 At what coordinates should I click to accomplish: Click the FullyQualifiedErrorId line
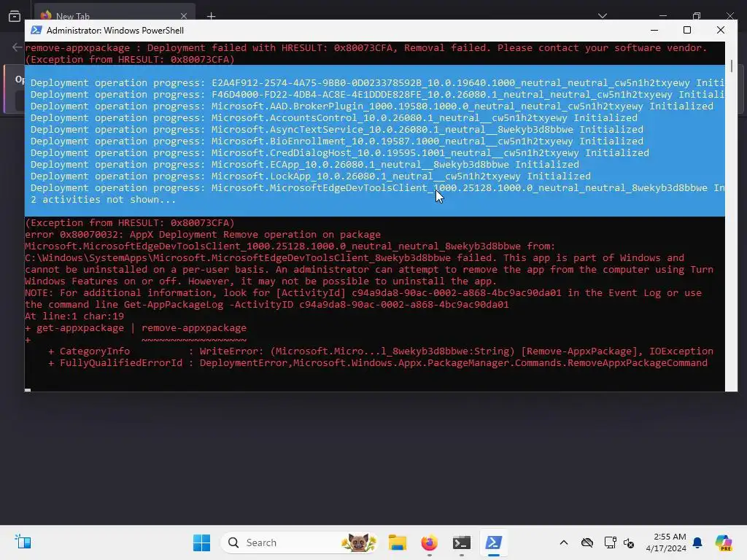pos(378,363)
